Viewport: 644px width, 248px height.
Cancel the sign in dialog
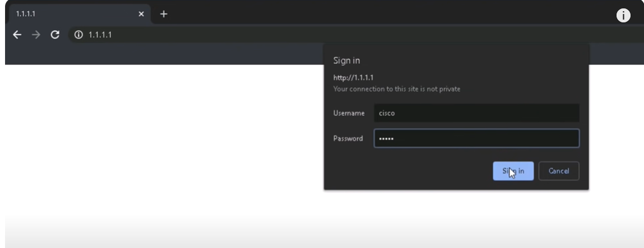click(558, 171)
